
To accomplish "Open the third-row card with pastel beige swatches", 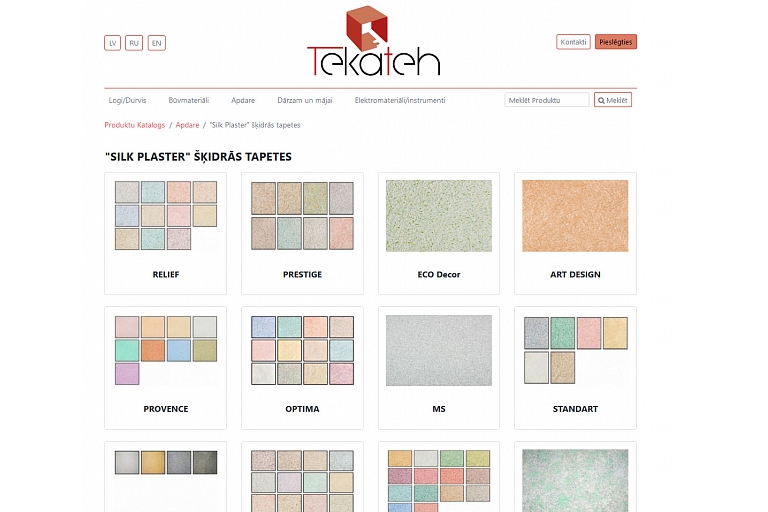I will click(x=302, y=477).
